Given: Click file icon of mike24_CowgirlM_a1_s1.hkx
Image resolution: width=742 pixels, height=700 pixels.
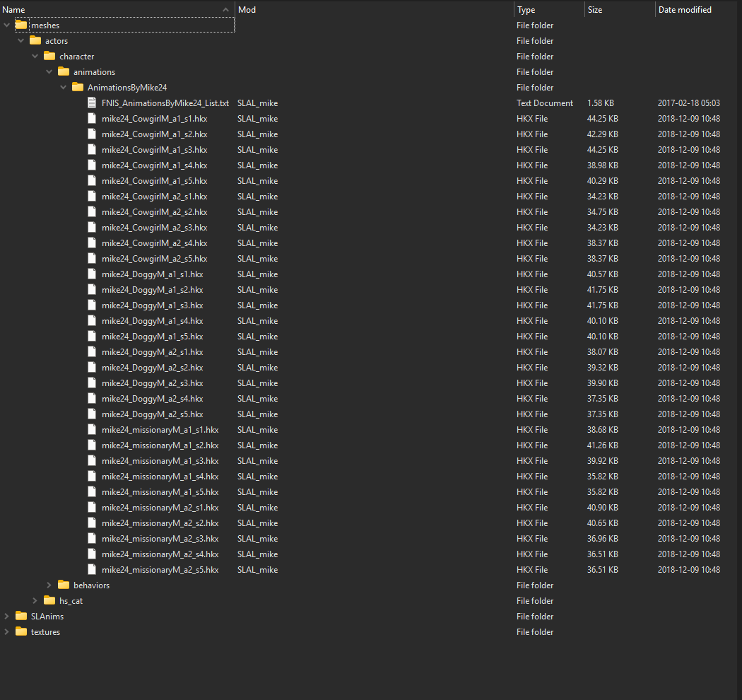Looking at the screenshot, I should (x=92, y=118).
